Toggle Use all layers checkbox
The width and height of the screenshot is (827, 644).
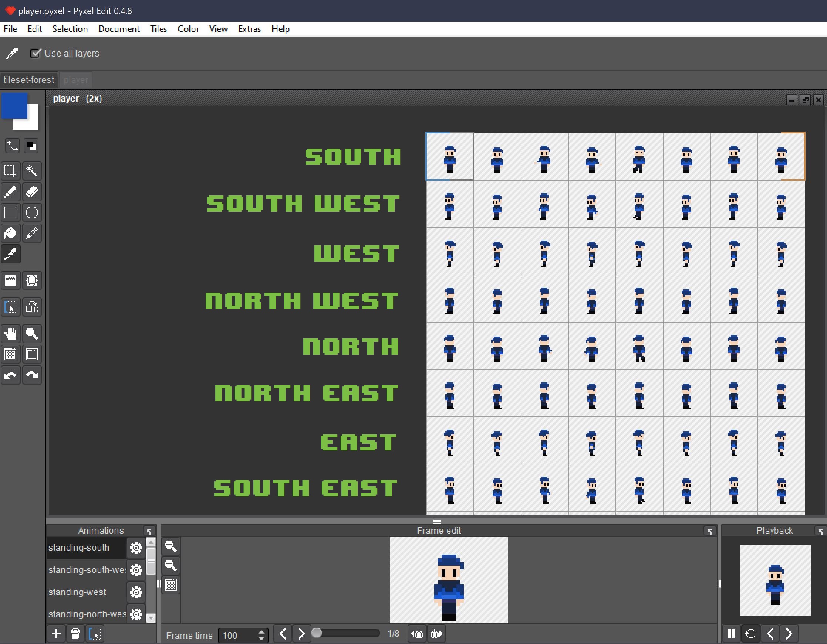coord(36,53)
